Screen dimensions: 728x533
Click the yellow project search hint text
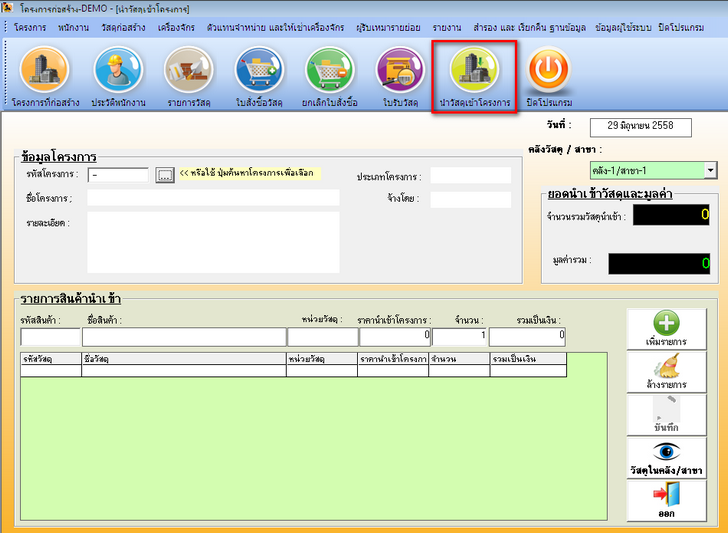[249, 173]
